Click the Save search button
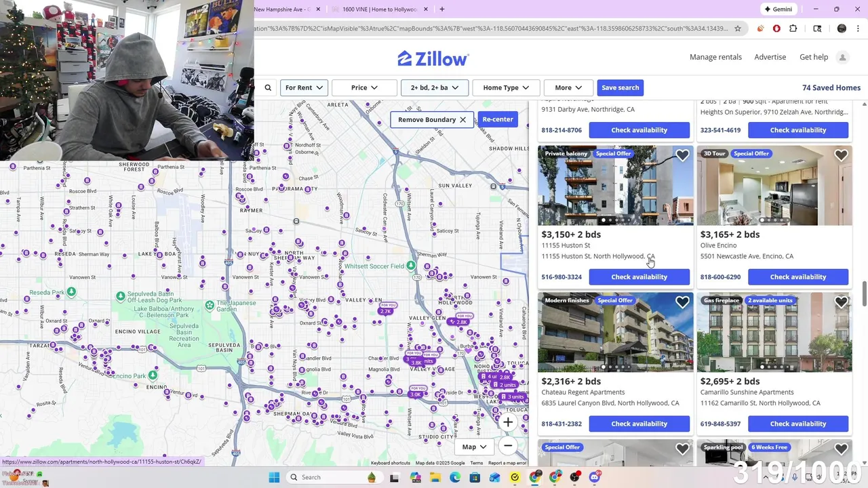The width and height of the screenshot is (868, 488). tap(620, 87)
